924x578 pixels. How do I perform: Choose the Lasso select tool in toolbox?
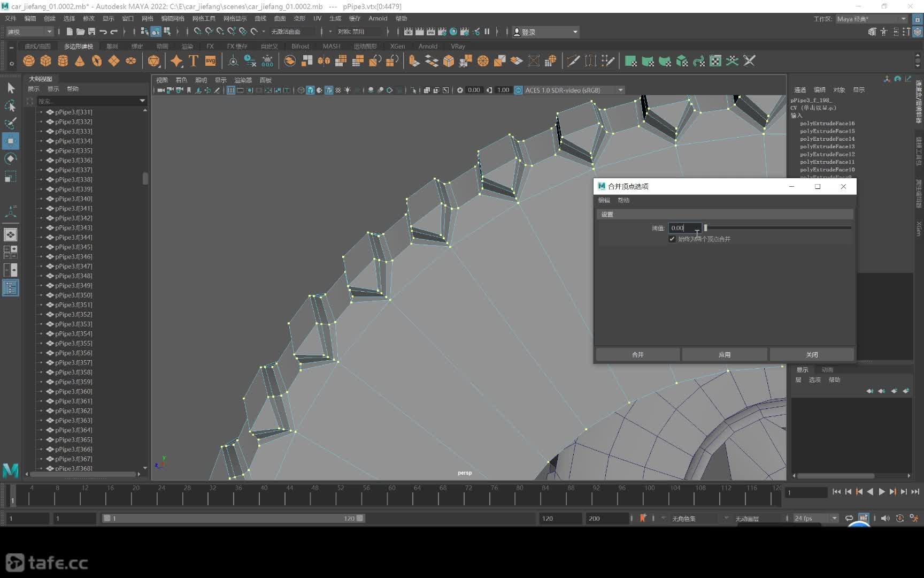(11, 105)
